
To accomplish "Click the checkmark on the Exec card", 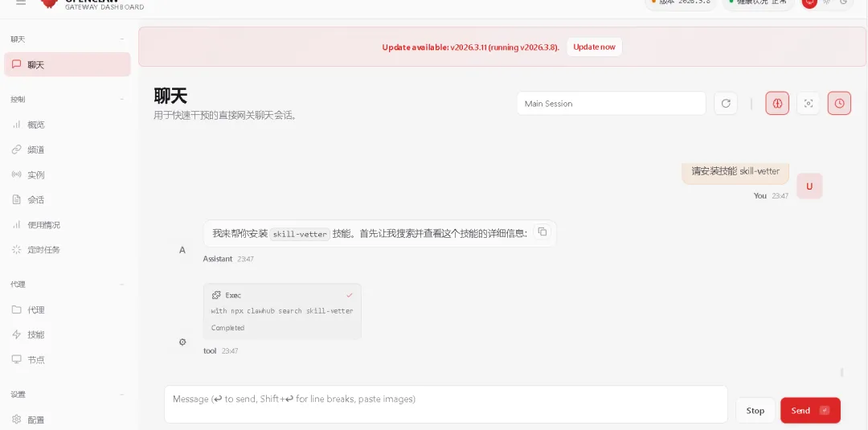I will [x=350, y=295].
